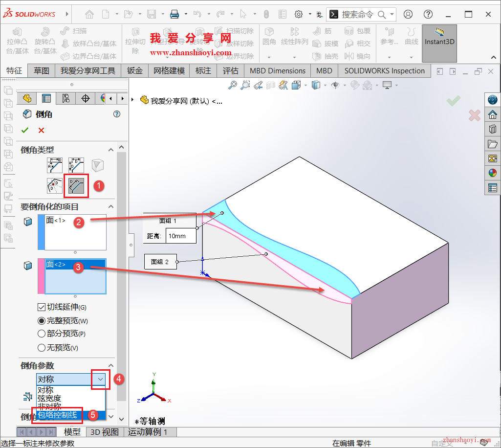The image size is (501, 448).
Task: Choose 弦宽度 from the dropdown list
Action: 71,399
